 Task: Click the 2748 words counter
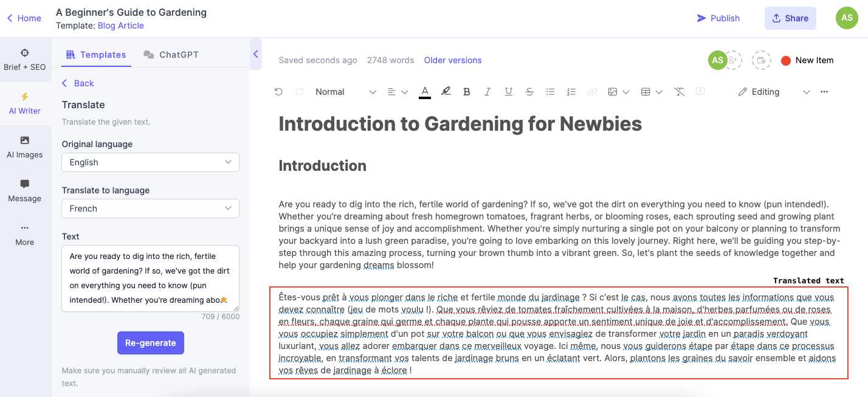click(x=390, y=60)
